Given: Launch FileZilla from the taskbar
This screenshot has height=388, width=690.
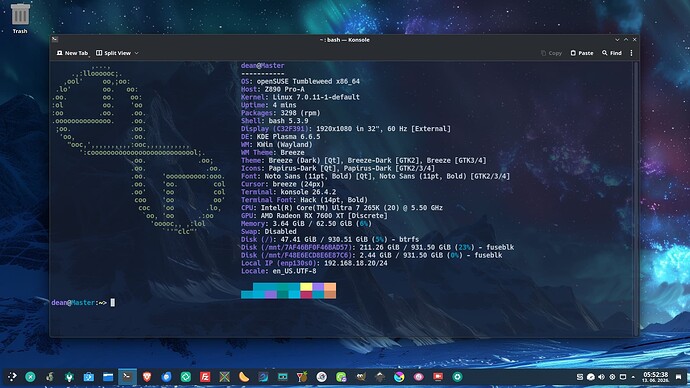Looking at the screenshot, I should point(205,377).
